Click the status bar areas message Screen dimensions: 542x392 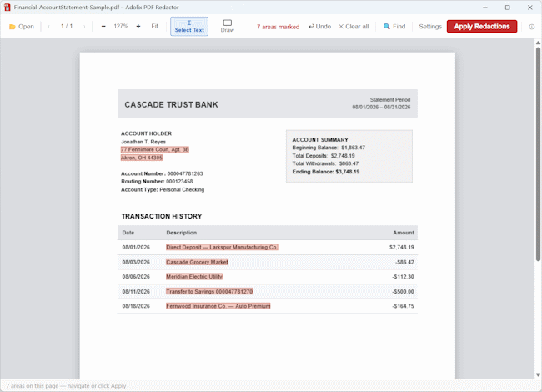(66, 386)
